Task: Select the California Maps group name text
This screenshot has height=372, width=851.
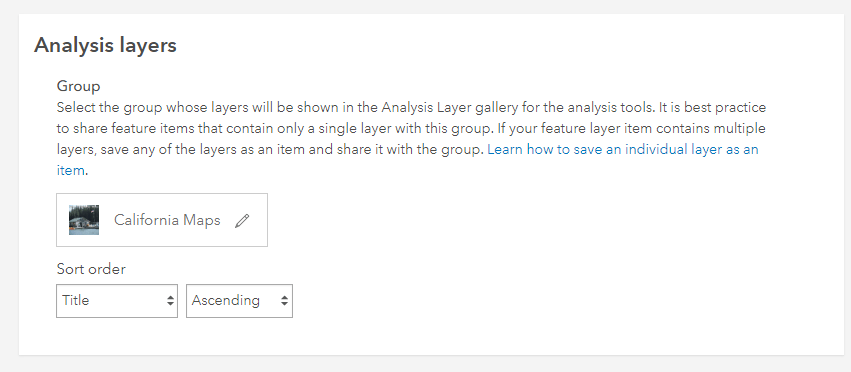Action: [x=167, y=220]
